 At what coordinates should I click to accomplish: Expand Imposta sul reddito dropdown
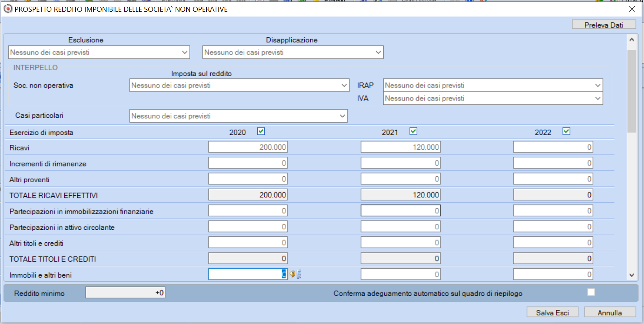click(x=239, y=85)
